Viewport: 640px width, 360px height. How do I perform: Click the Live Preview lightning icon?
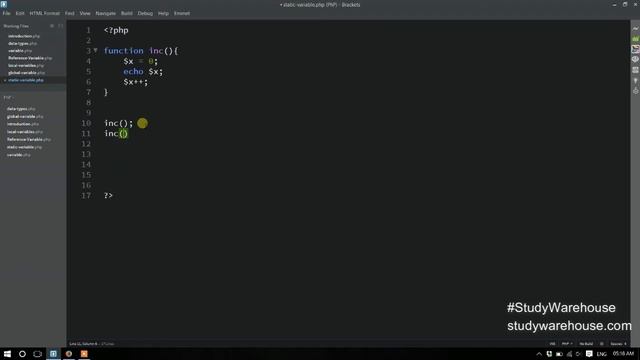tap(635, 29)
